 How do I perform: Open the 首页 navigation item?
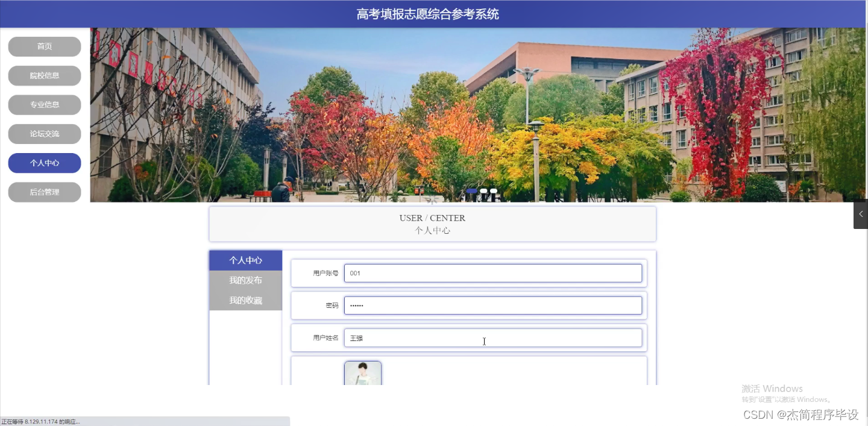(x=44, y=46)
